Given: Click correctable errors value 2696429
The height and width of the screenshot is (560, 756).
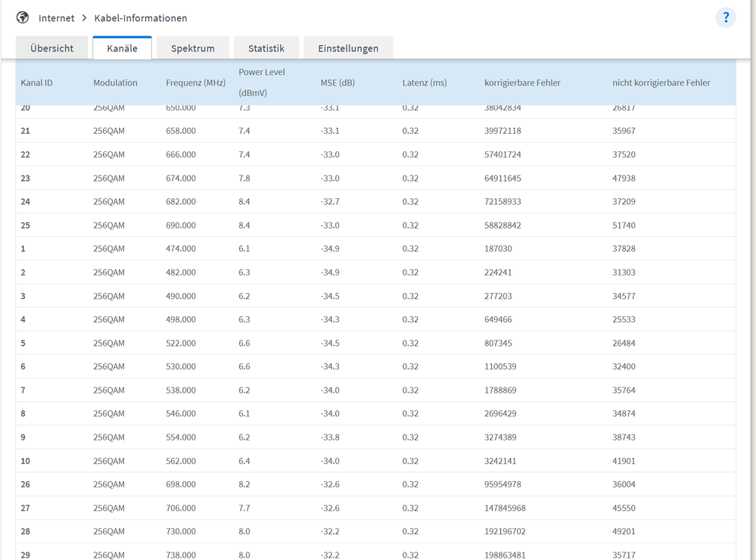Looking at the screenshot, I should point(500,413).
